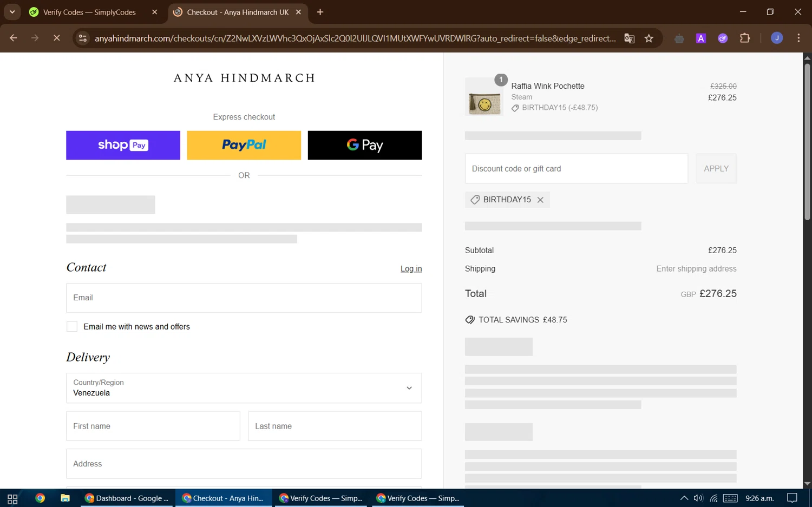
Task: Click the address bar URL
Action: point(355,38)
